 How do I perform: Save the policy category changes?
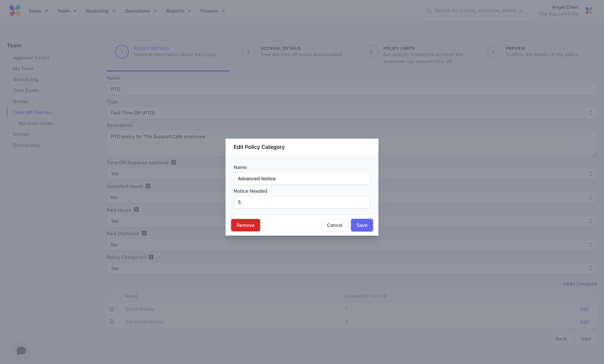tap(362, 225)
